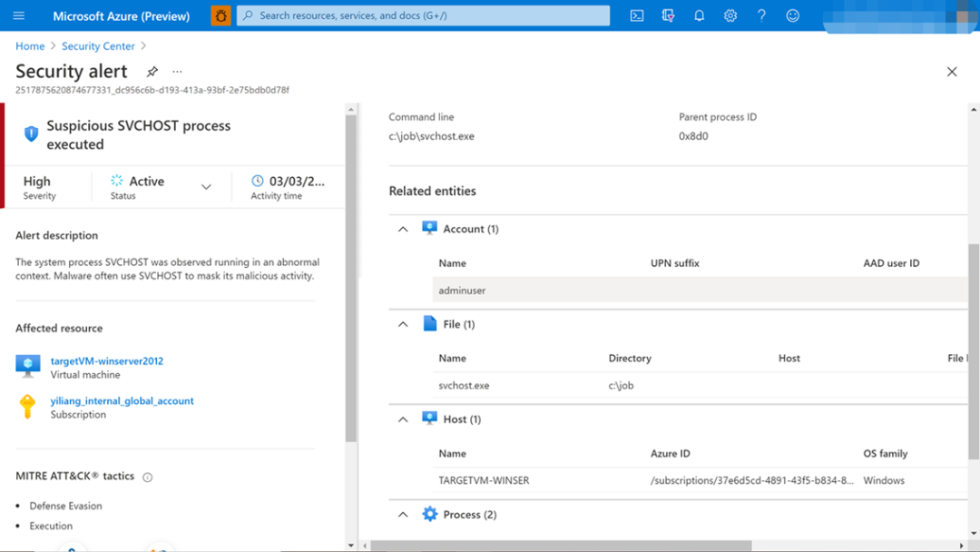Collapse the Process (2) section
The image size is (980, 552).
(x=403, y=515)
